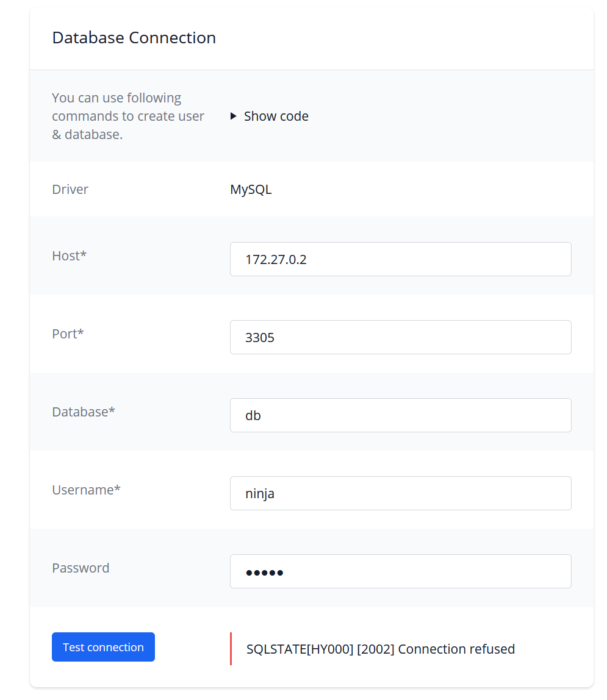
Task: Click inside the masked Password field
Action: 400,571
